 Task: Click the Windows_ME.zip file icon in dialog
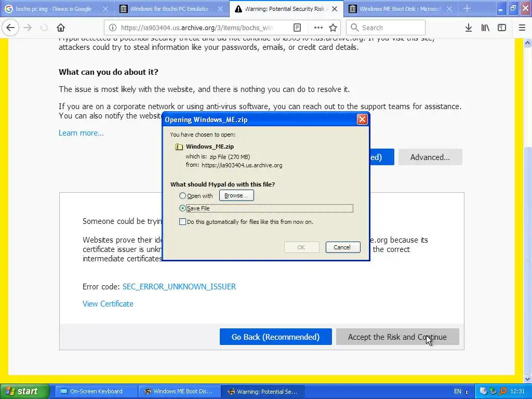179,147
